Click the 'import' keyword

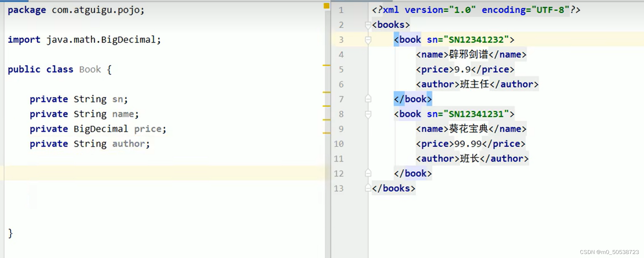pos(24,40)
